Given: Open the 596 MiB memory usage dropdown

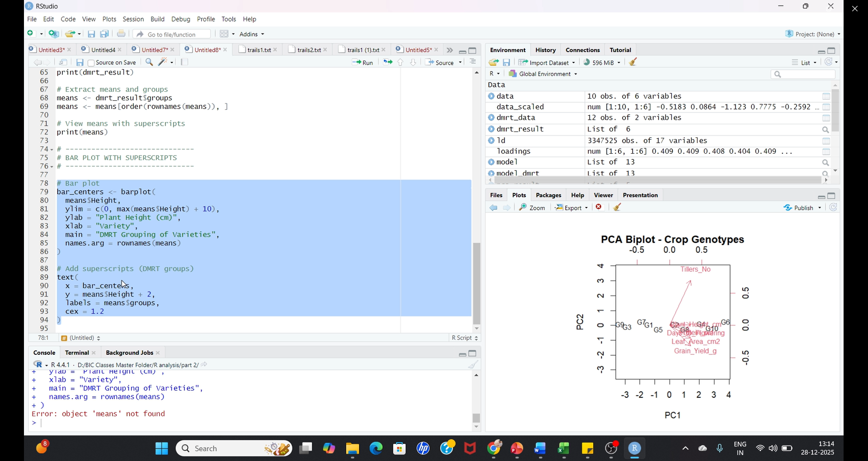Looking at the screenshot, I should [602, 62].
